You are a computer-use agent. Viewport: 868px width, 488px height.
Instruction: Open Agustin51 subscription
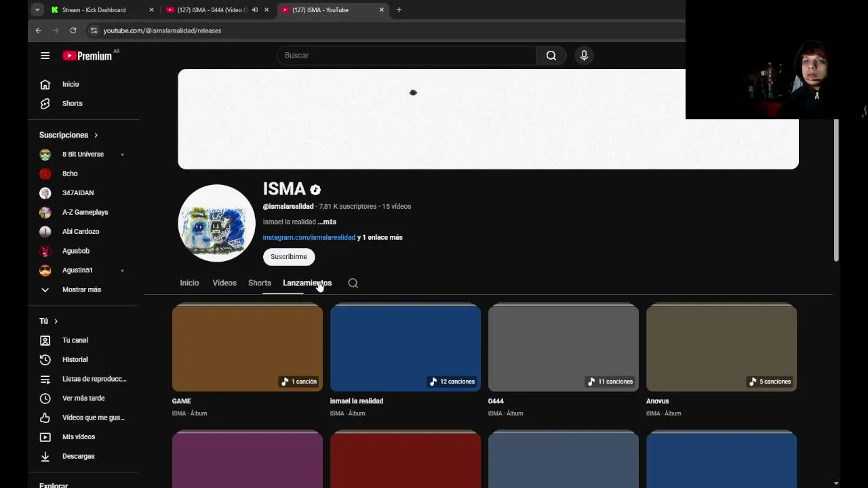click(x=77, y=270)
